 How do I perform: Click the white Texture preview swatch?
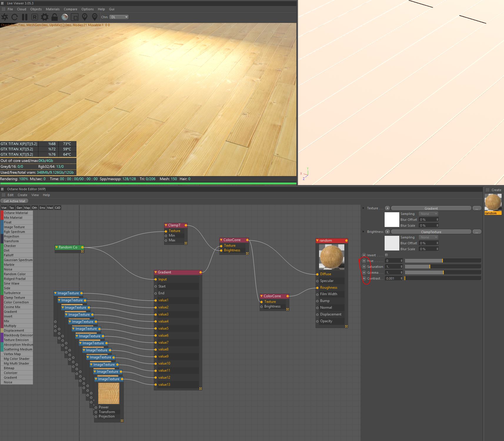point(392,220)
